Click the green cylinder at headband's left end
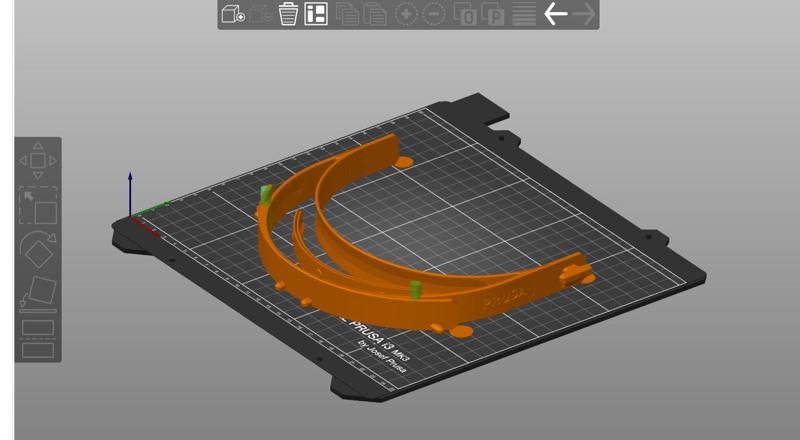This screenshot has height=440, width=800. (266, 195)
